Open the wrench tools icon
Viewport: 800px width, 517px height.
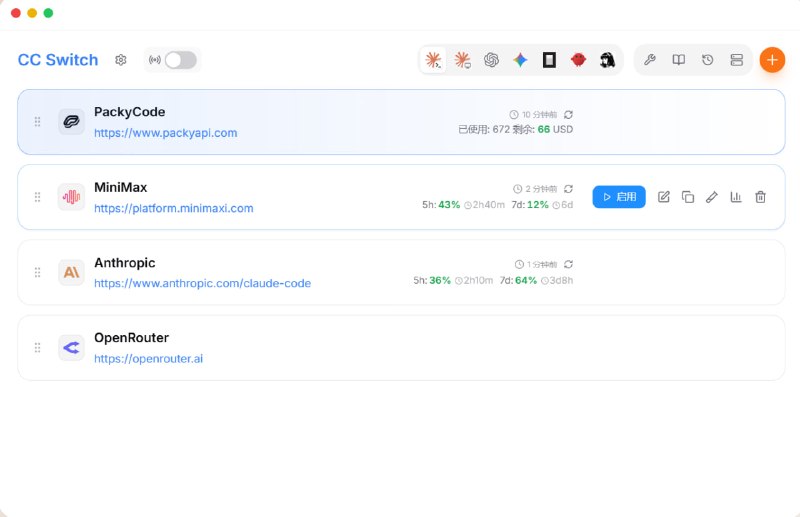pyautogui.click(x=649, y=60)
